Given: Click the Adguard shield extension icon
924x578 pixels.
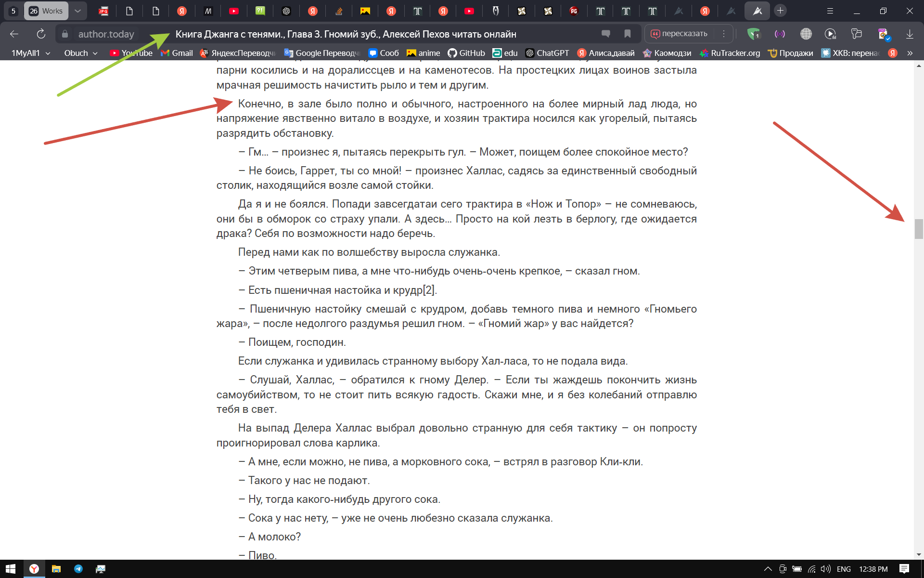Looking at the screenshot, I should (x=753, y=34).
